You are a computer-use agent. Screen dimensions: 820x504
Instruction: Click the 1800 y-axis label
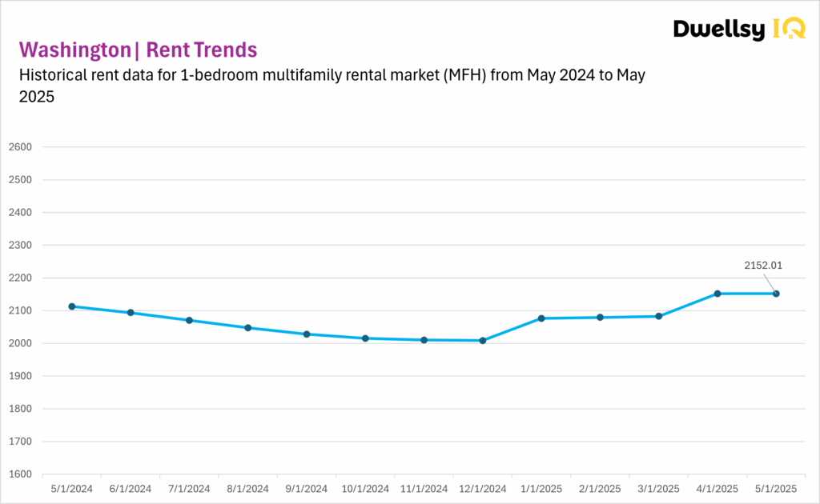(x=20, y=409)
